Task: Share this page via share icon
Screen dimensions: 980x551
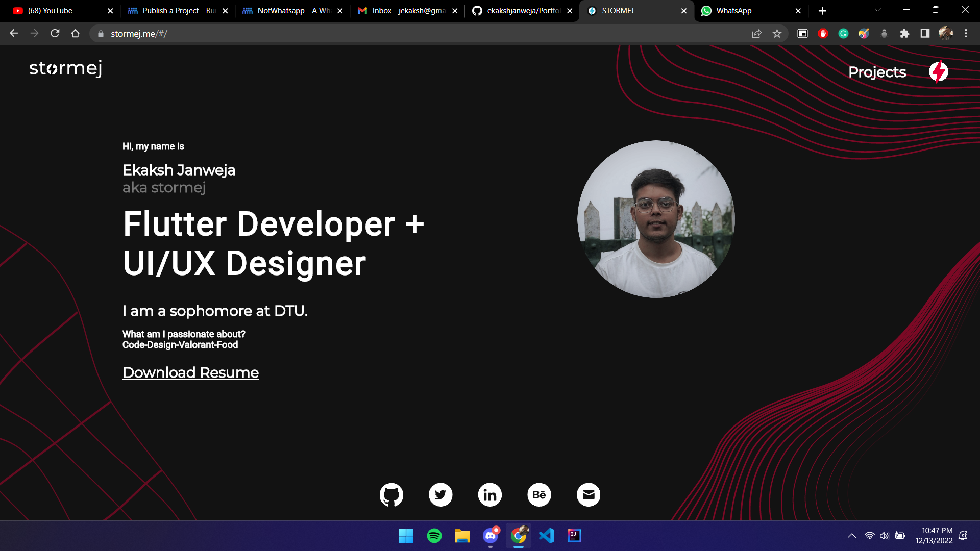Action: click(x=756, y=34)
